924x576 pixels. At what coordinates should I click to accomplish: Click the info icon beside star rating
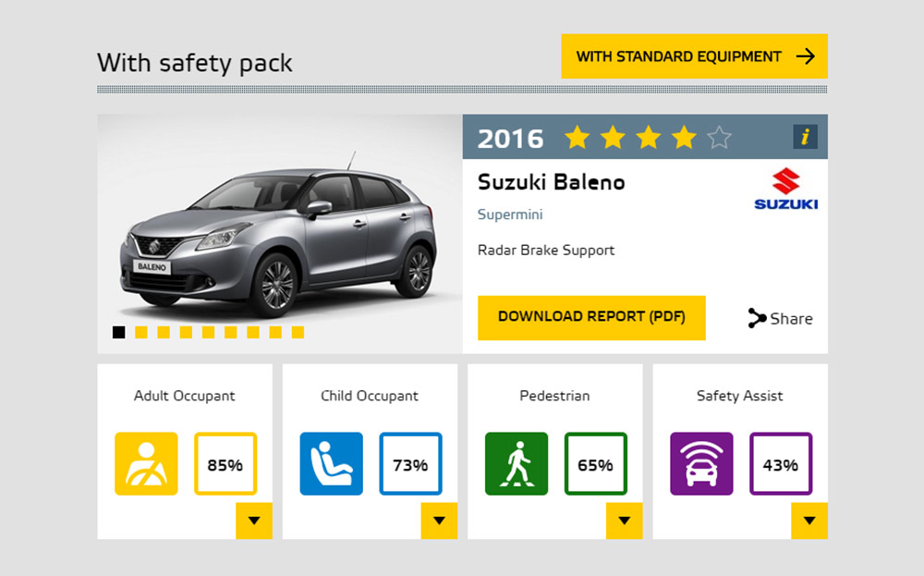coord(805,137)
